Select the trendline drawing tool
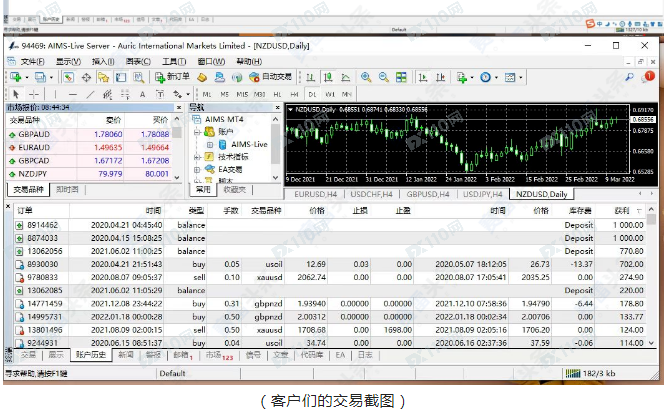 point(91,94)
